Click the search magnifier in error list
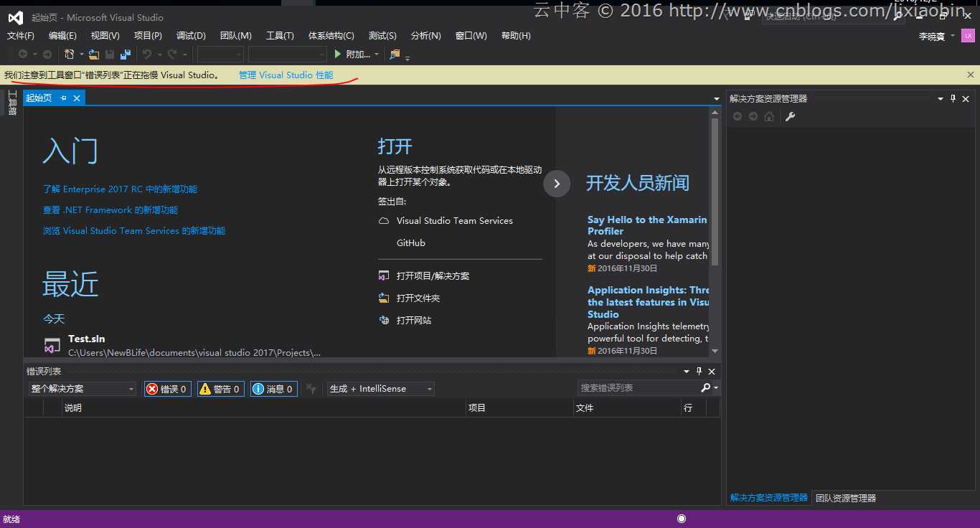980x528 pixels. (705, 388)
